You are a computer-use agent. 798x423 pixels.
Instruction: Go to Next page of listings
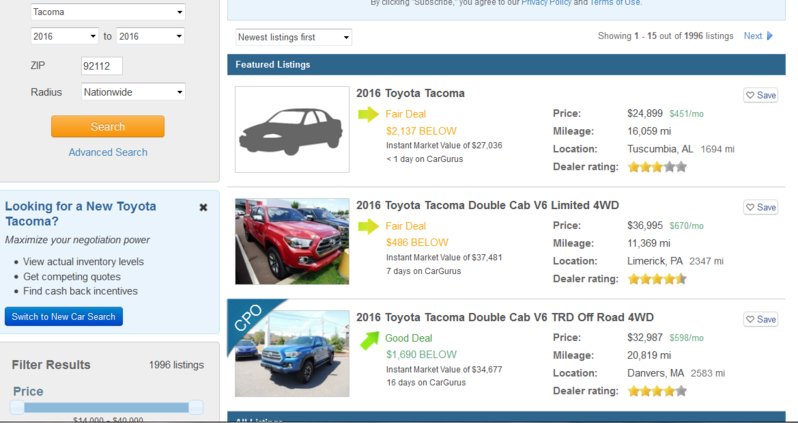[x=753, y=36]
